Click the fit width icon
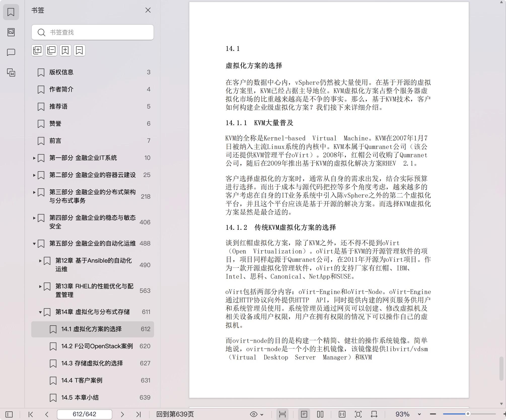Image resolution: width=506 pixels, height=420 pixels. click(x=374, y=414)
